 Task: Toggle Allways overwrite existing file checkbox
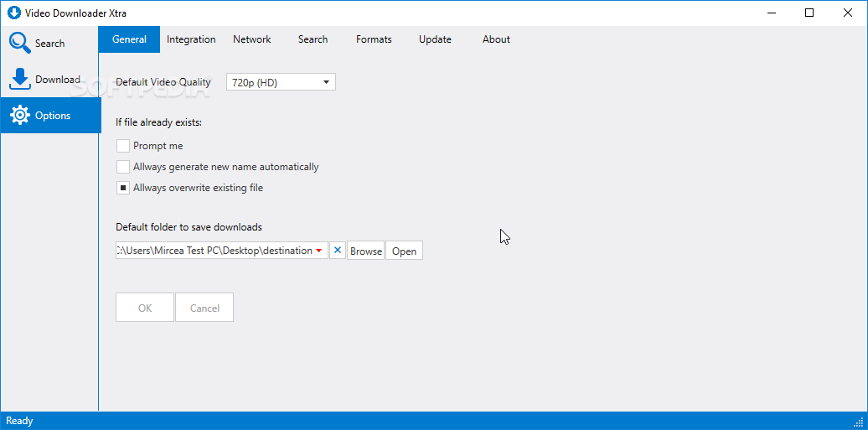[x=123, y=188]
